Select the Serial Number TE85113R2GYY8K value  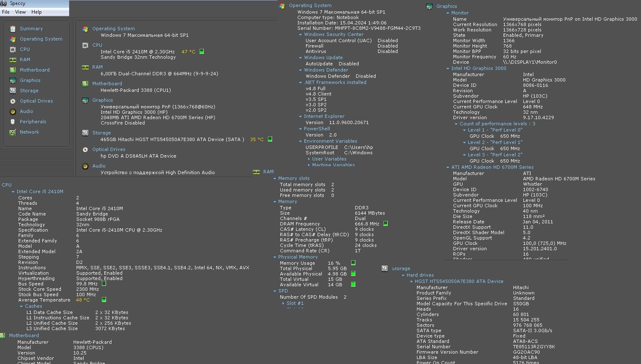(534, 347)
